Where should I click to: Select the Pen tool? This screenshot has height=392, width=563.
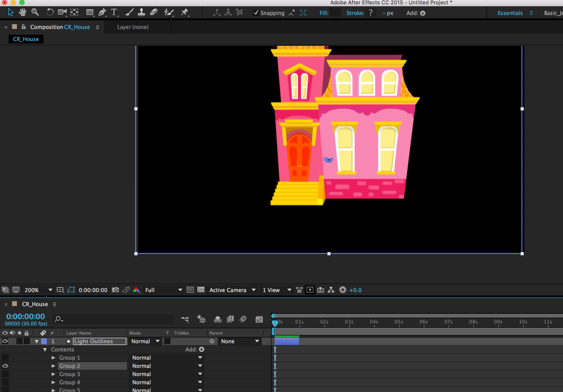[102, 12]
